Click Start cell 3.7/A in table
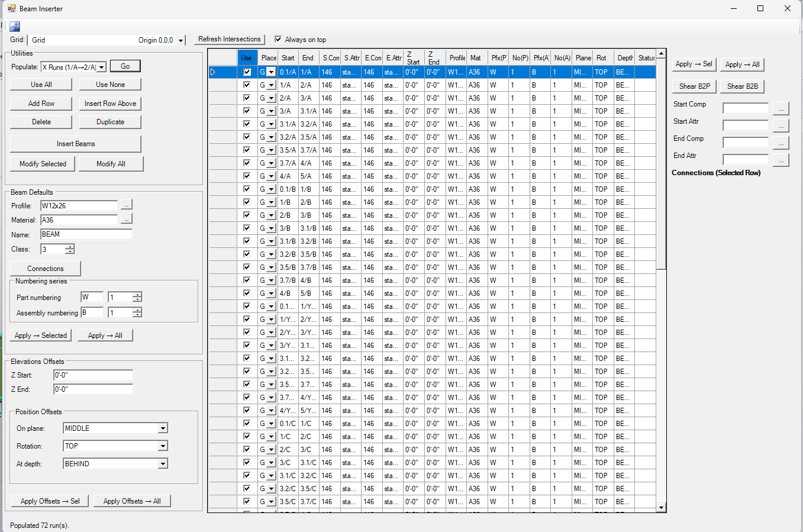The width and height of the screenshot is (803, 532). tap(288, 163)
